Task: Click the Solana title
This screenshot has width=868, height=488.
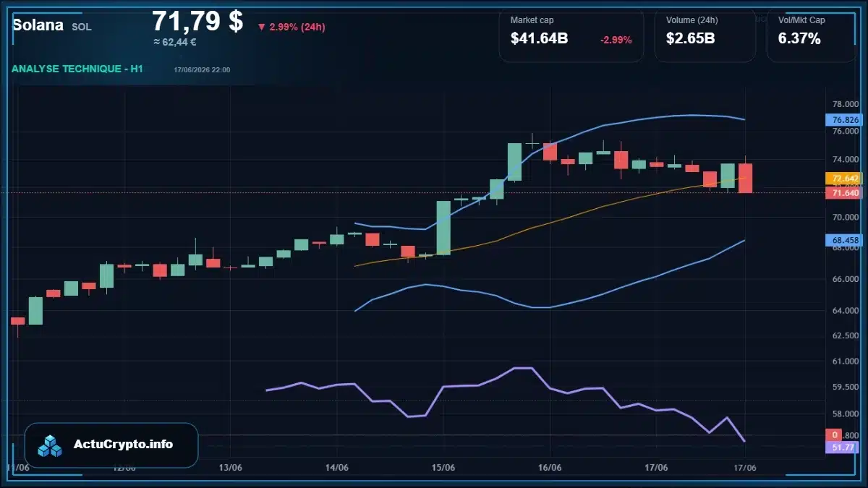Action: 37,25
